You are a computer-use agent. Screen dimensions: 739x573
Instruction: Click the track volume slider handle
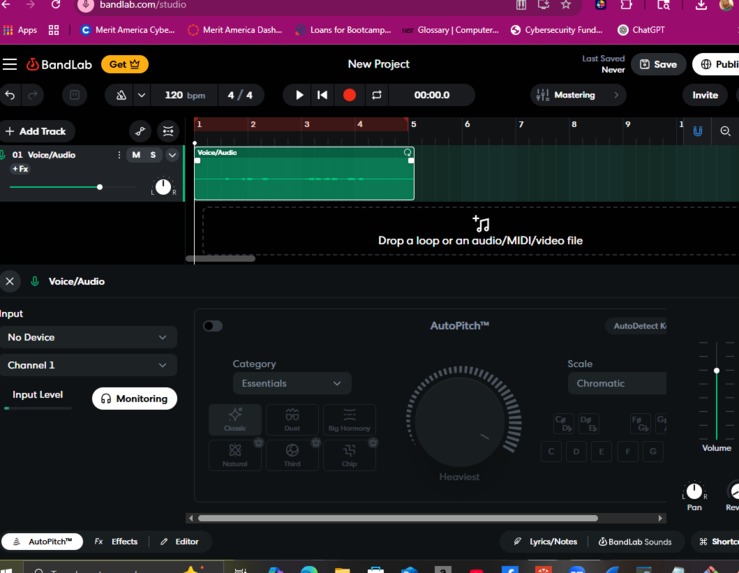99,187
